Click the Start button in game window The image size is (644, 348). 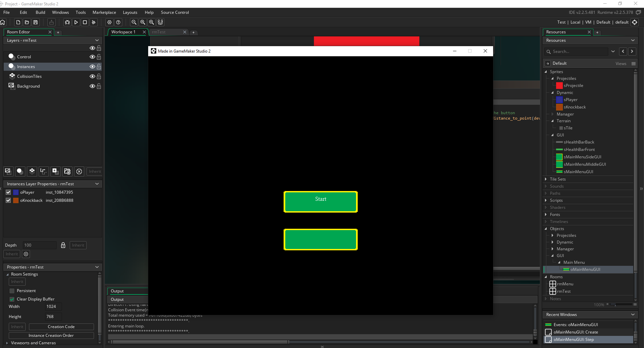[321, 202]
